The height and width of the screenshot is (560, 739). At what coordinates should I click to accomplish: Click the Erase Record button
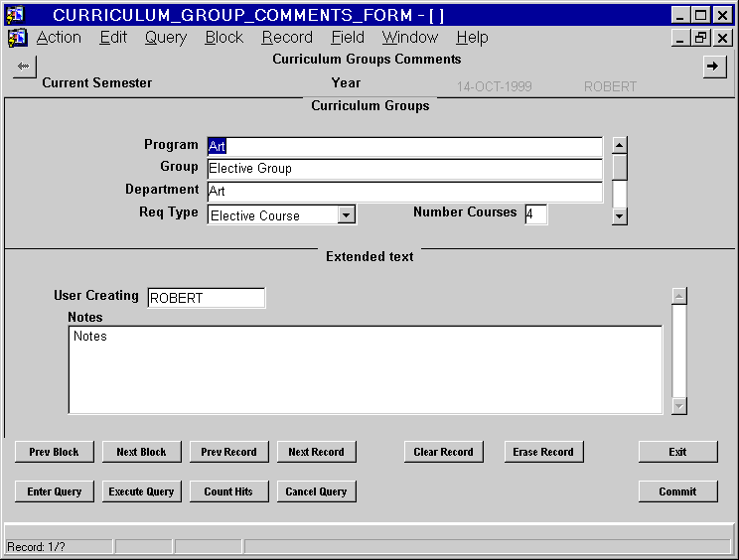coord(543,452)
